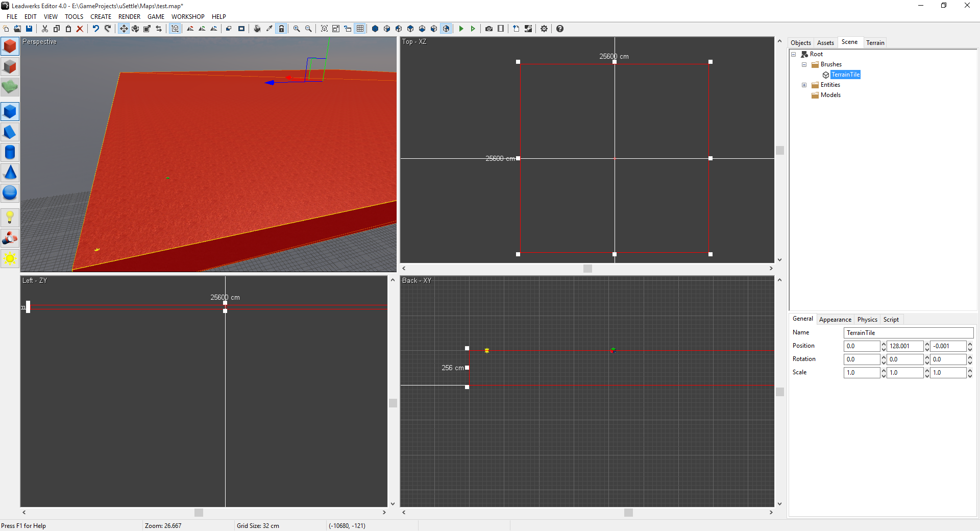Open the WORKSHOP menu

pos(188,17)
